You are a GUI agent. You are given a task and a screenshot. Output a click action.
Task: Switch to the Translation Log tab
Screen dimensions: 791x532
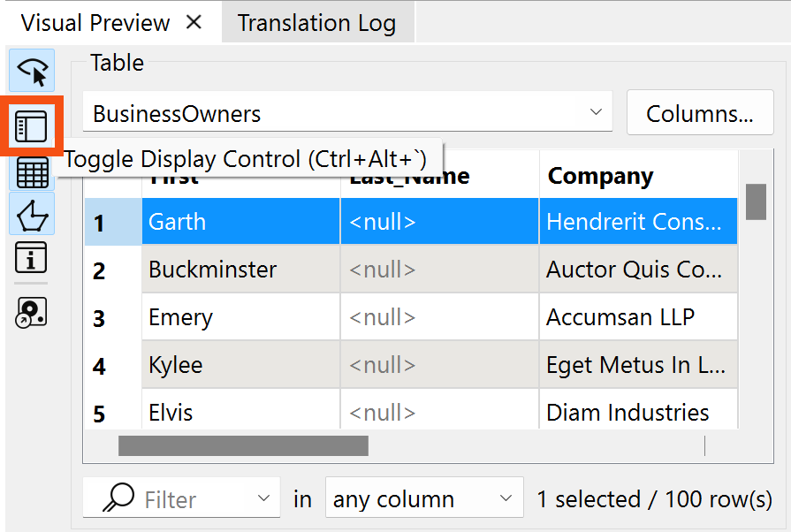316,23
